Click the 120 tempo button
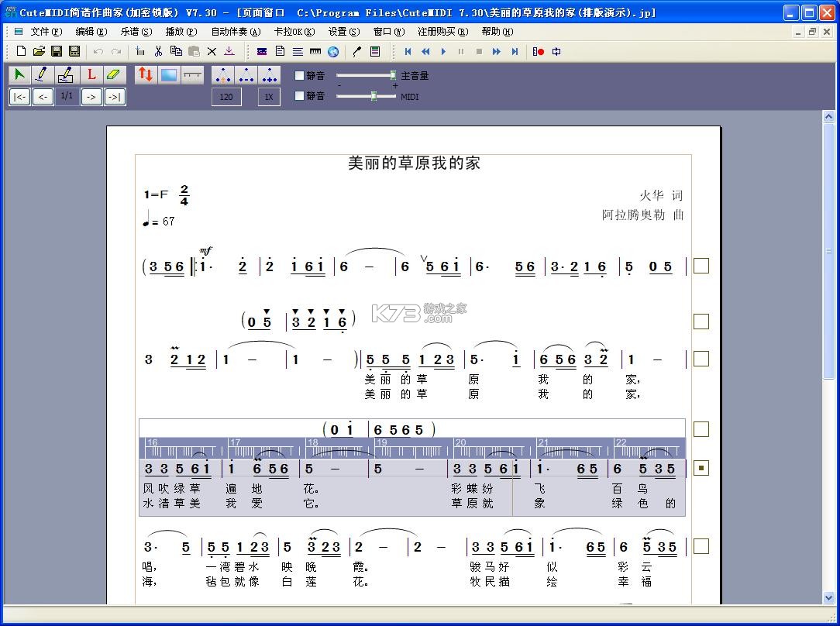The width and height of the screenshot is (840, 626). click(226, 97)
